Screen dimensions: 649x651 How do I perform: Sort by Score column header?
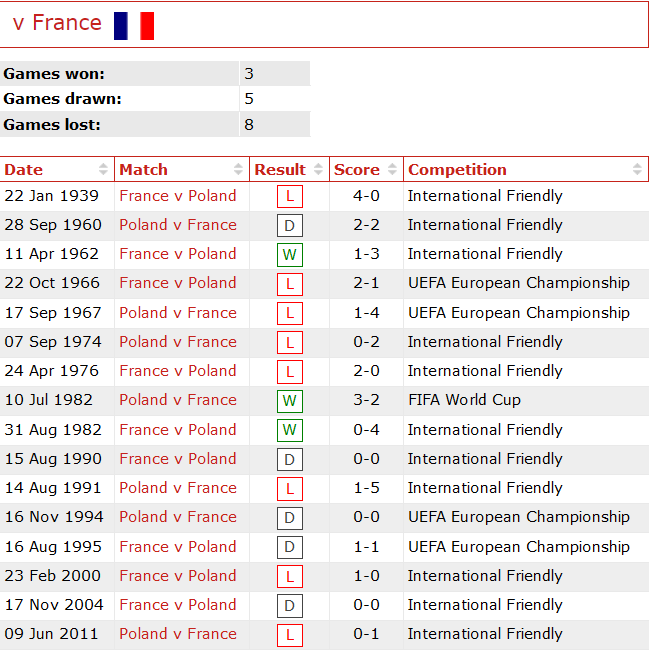pyautogui.click(x=366, y=170)
